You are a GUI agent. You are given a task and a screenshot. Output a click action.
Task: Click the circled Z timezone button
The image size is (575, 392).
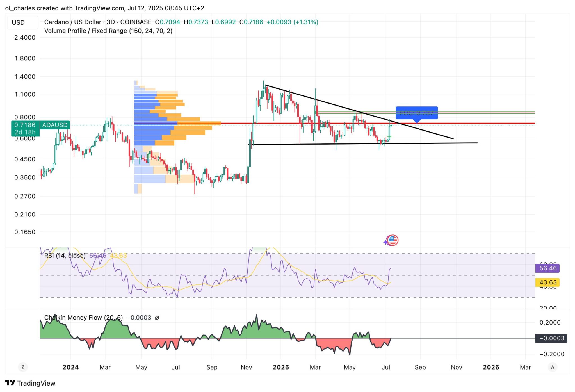click(x=23, y=367)
